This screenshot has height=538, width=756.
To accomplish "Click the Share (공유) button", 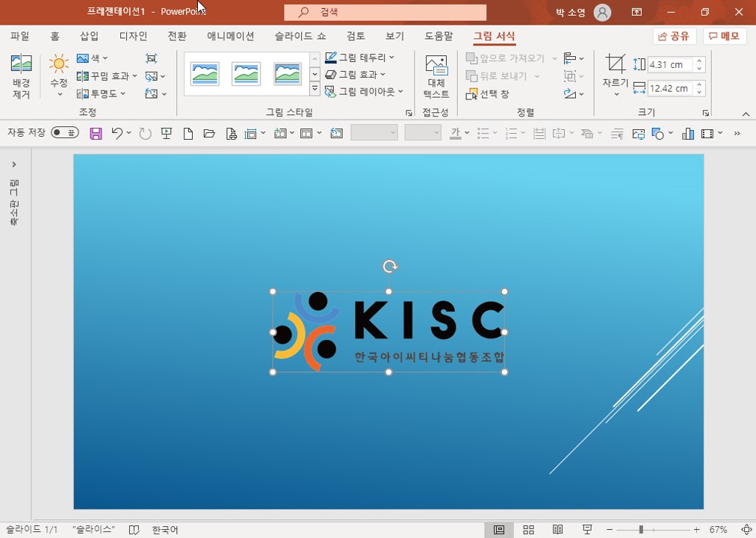I will [x=674, y=36].
